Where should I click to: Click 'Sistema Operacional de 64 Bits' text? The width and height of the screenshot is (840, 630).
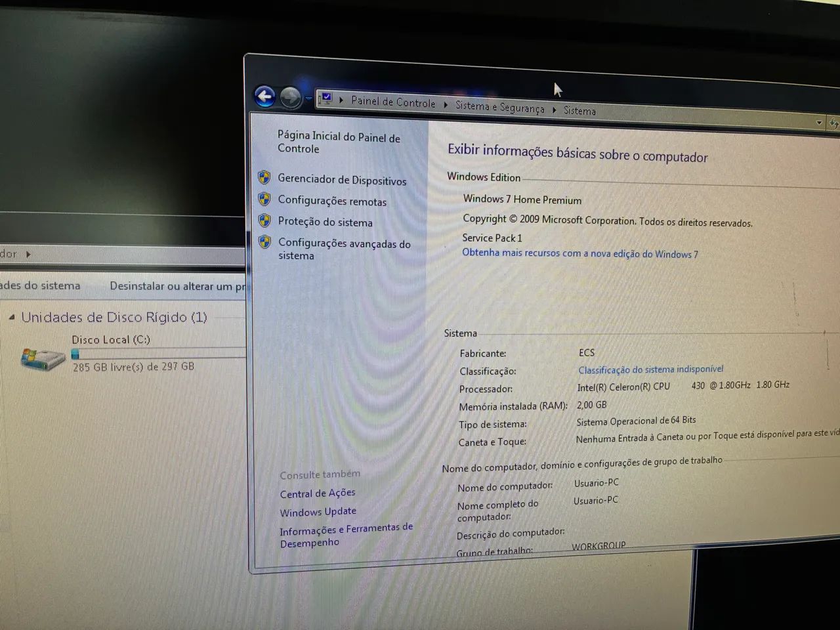(636, 421)
